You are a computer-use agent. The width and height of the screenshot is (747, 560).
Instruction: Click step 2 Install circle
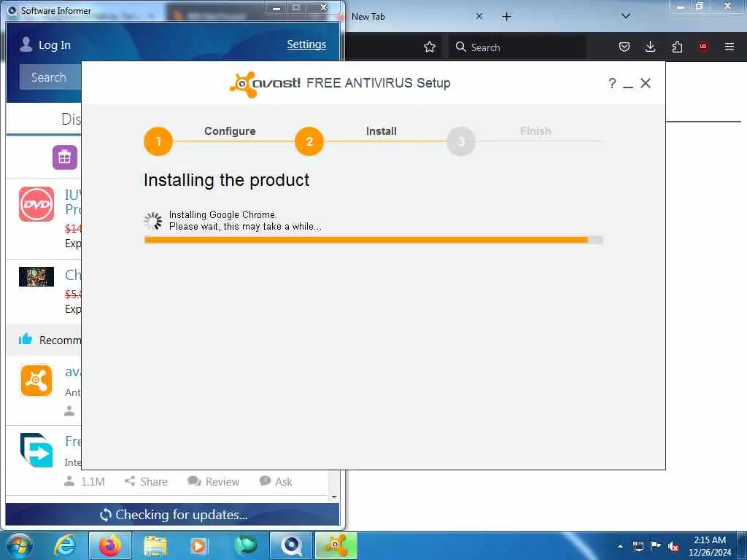coord(309,141)
